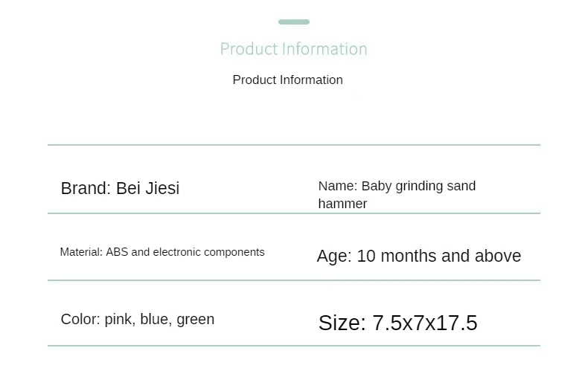Screen dimensions: 588x371
Task: Select the Brand: Bei Jiesi text
Action: pos(120,188)
